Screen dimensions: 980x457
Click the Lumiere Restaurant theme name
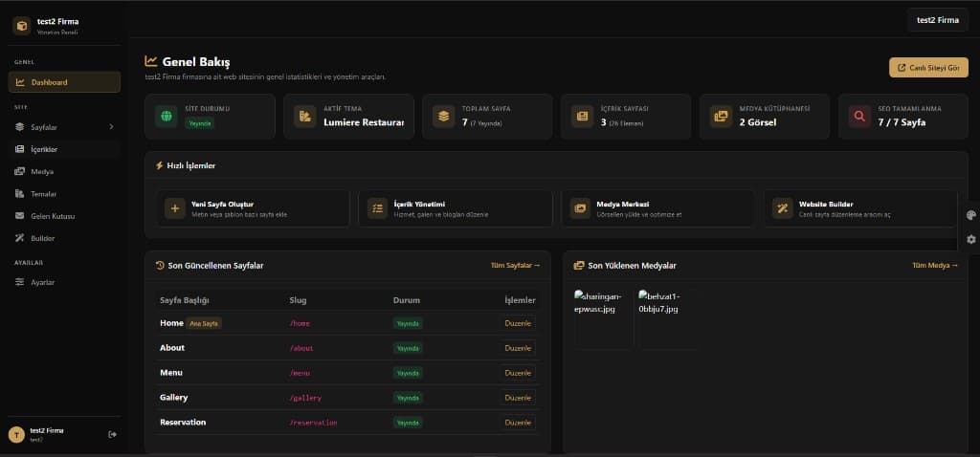click(364, 122)
